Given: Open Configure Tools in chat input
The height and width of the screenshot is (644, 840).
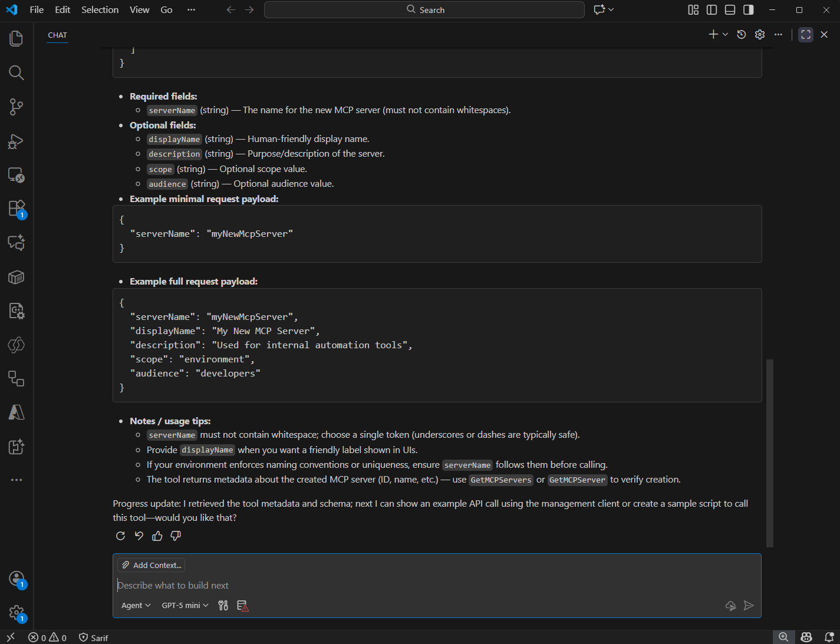Looking at the screenshot, I should pos(223,605).
